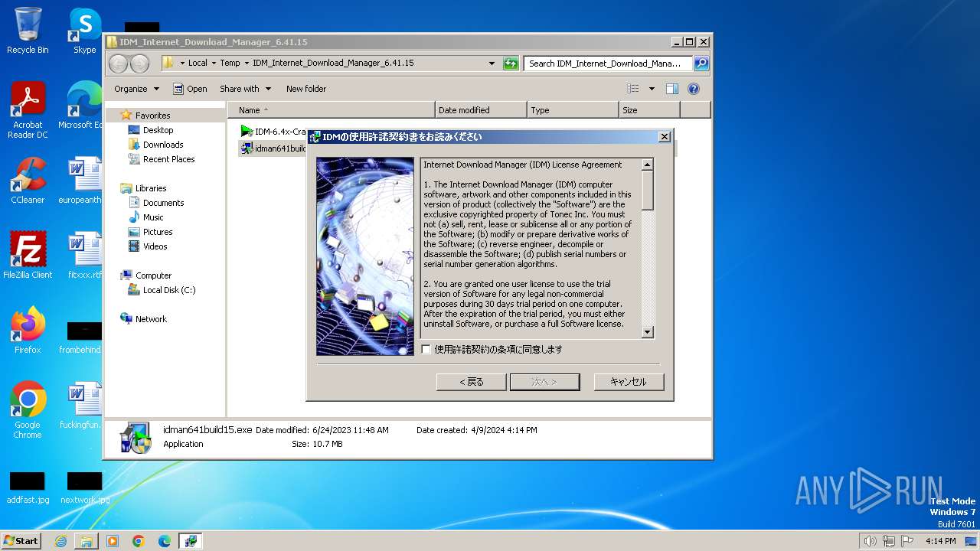This screenshot has width=980, height=551.
Task: Click the Explorer search field
Action: tap(609, 64)
